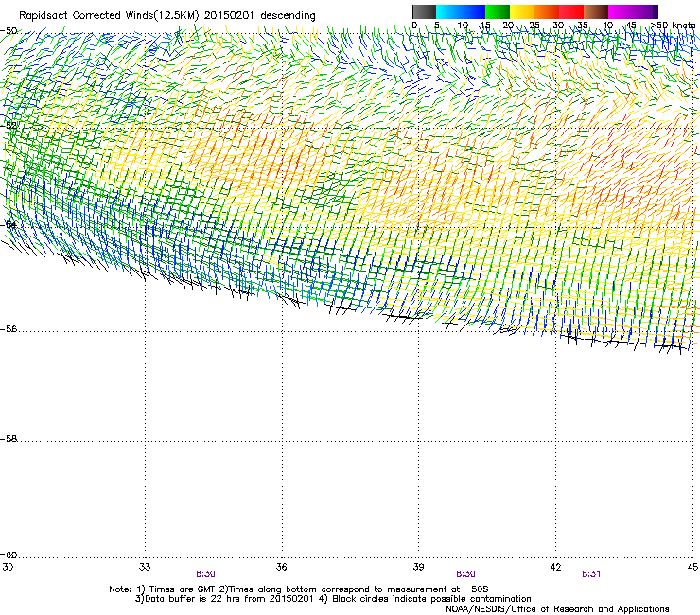
Task: Click the '25' legend scale number
Action: [534, 26]
